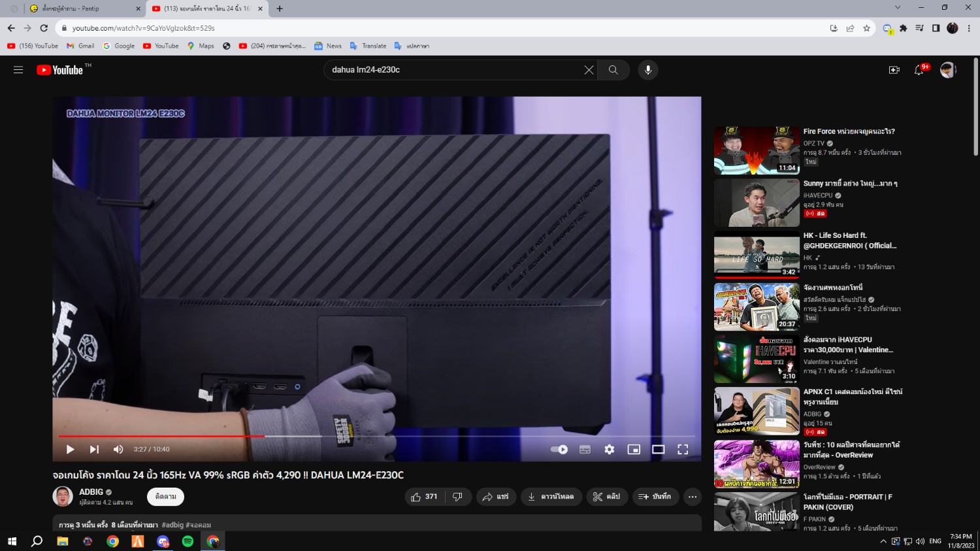Open the iHAVECPU Valentine video title
The width and height of the screenshot is (980, 551).
[848, 344]
